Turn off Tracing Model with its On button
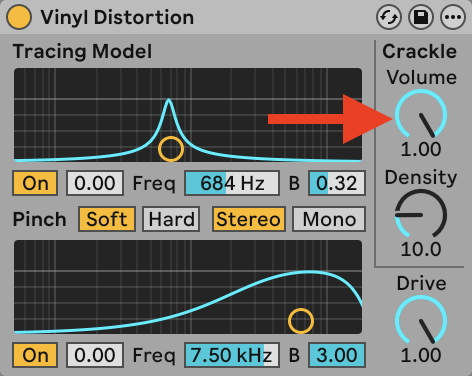472x376 pixels. click(x=35, y=183)
